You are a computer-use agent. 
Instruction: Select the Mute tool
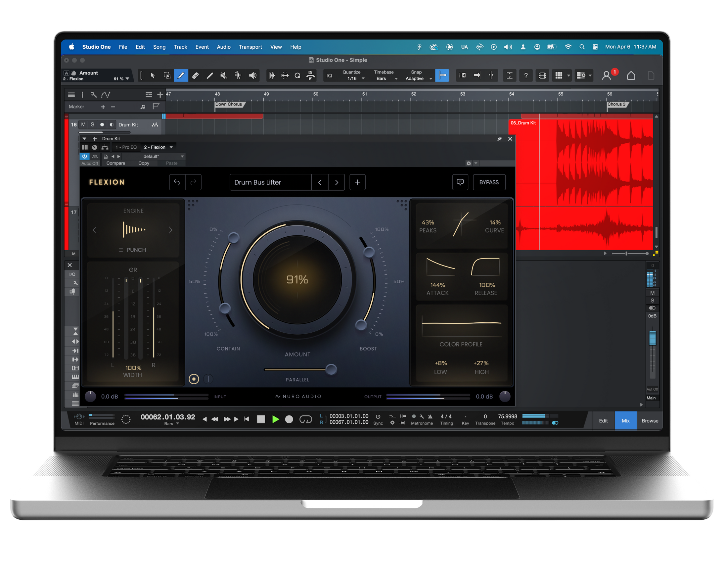[224, 75]
